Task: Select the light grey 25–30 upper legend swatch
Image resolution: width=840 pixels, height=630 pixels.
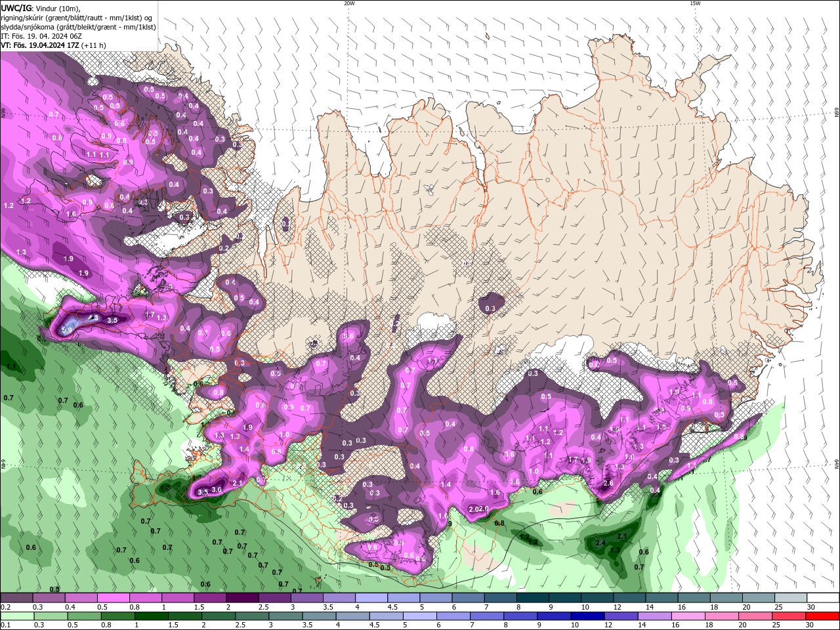Action: 791,598
